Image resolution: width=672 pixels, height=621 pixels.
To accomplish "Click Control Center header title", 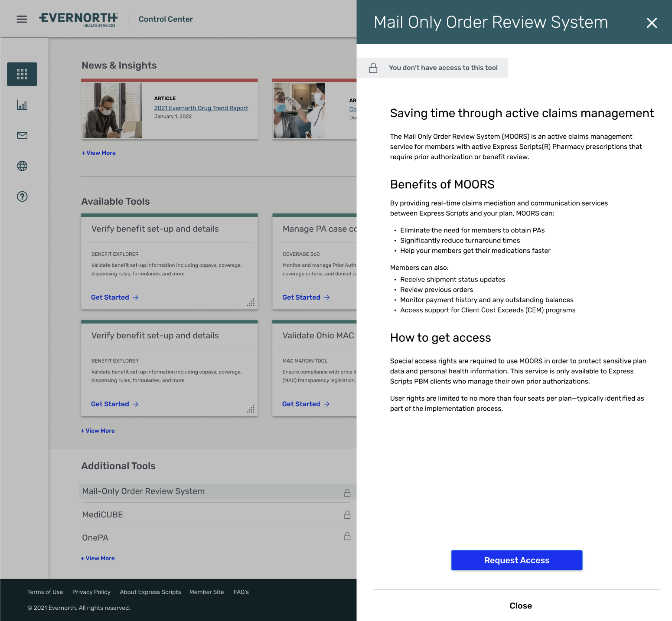I will tap(166, 19).
